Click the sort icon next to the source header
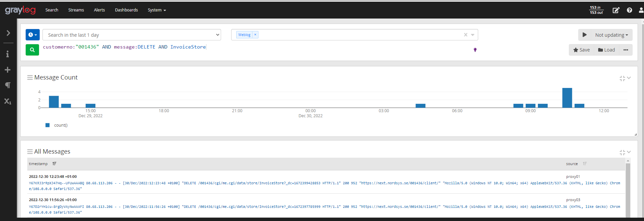The height and width of the screenshot is (221, 644). (585, 164)
